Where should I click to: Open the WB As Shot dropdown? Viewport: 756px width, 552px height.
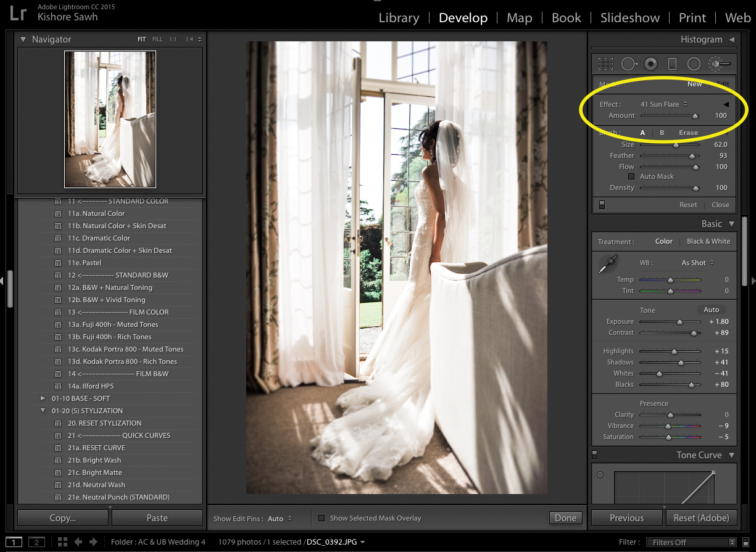(x=697, y=263)
